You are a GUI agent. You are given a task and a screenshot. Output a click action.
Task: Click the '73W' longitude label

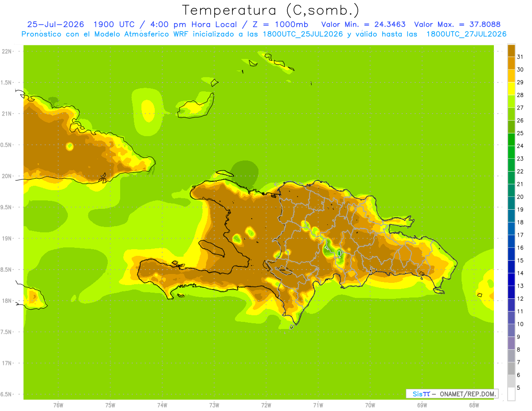click(x=214, y=405)
